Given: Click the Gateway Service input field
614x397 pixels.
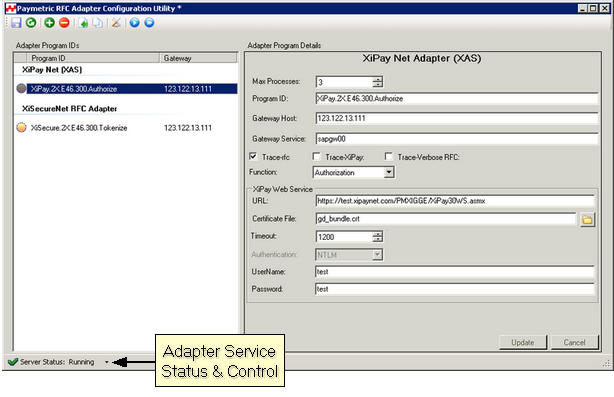Looking at the screenshot, I should [x=457, y=139].
